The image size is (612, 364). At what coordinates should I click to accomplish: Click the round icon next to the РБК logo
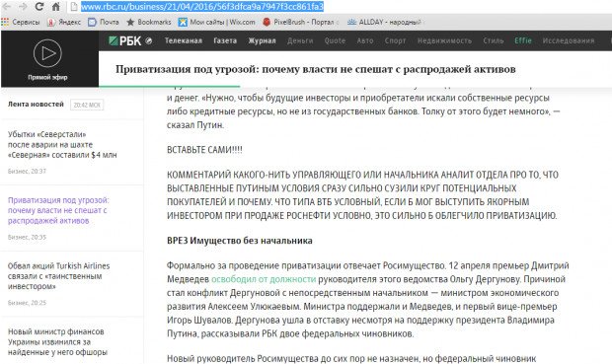tap(149, 41)
